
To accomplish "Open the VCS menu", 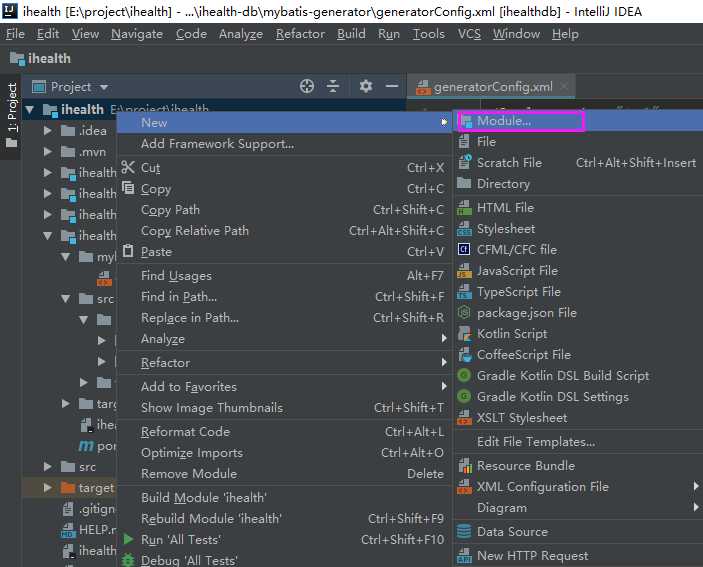I will (x=469, y=34).
